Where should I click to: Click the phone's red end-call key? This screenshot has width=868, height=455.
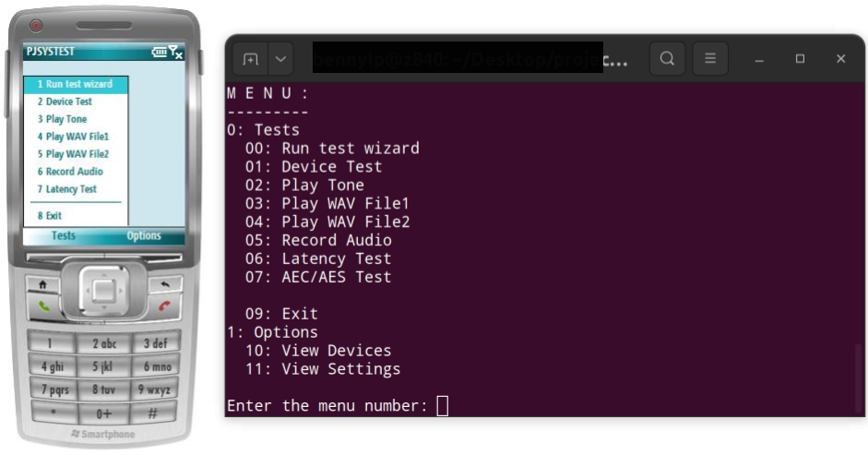[x=164, y=305]
